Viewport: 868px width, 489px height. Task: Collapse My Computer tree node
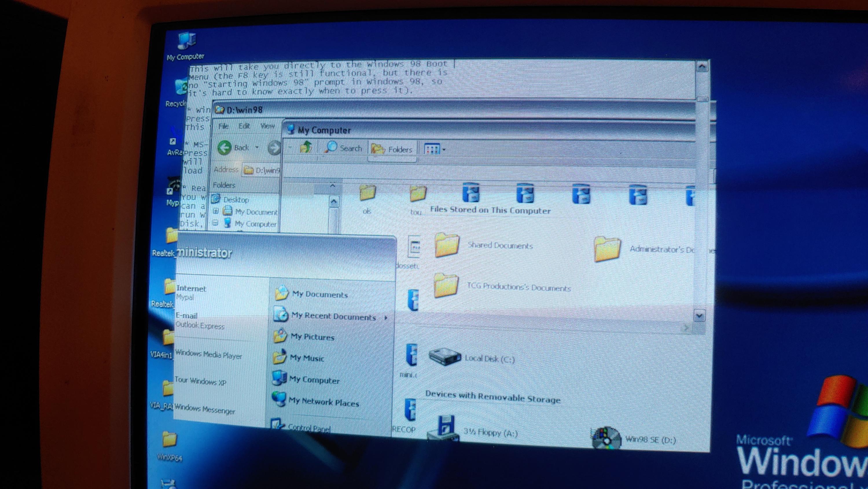[x=215, y=223]
